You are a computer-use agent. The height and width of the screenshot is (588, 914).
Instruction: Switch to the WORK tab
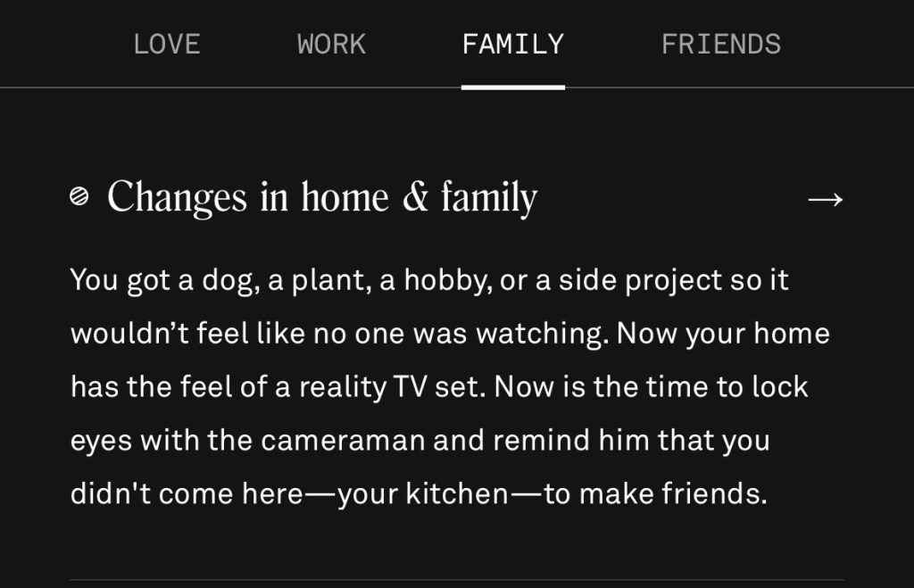tap(331, 44)
